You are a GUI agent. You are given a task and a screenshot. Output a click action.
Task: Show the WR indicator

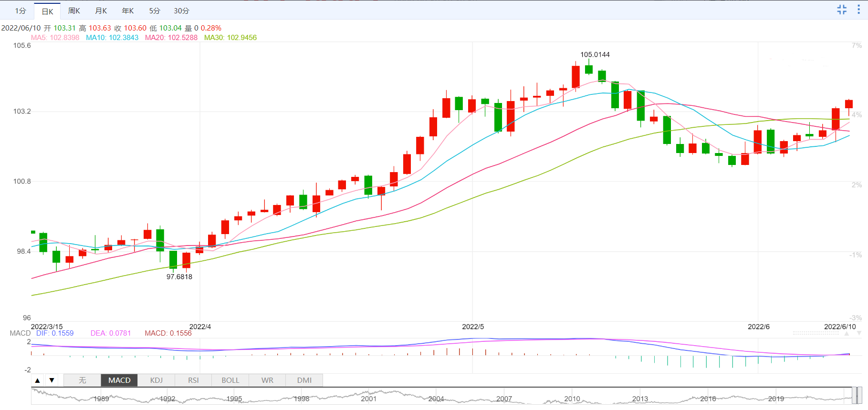click(267, 380)
